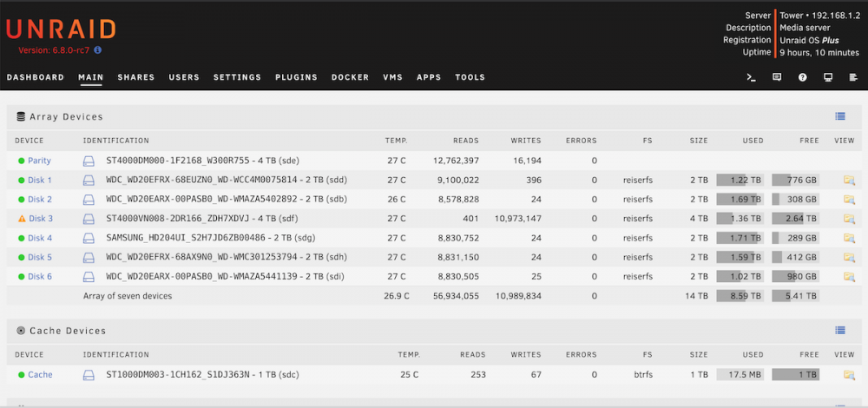The height and width of the screenshot is (408, 868).
Task: Open the Settings tab
Action: tap(238, 77)
